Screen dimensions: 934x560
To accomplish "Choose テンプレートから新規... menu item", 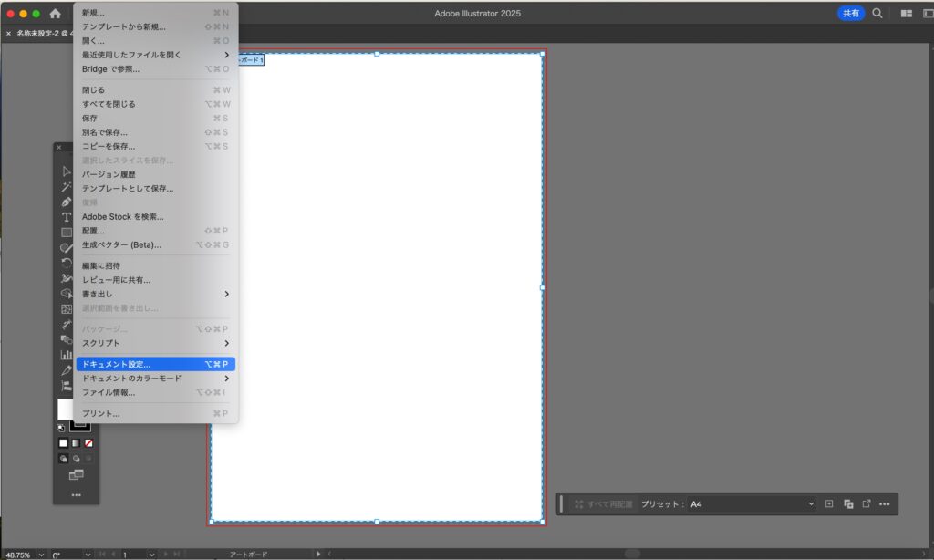I will pyautogui.click(x=155, y=26).
